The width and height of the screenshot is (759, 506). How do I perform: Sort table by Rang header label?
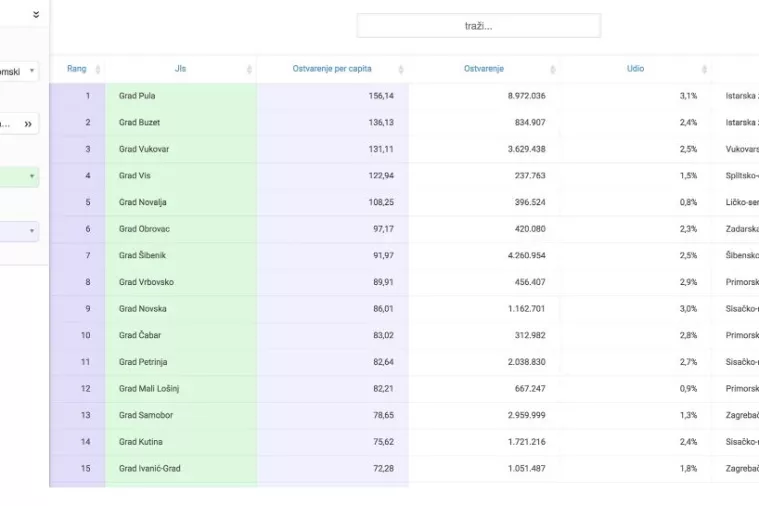click(76, 69)
